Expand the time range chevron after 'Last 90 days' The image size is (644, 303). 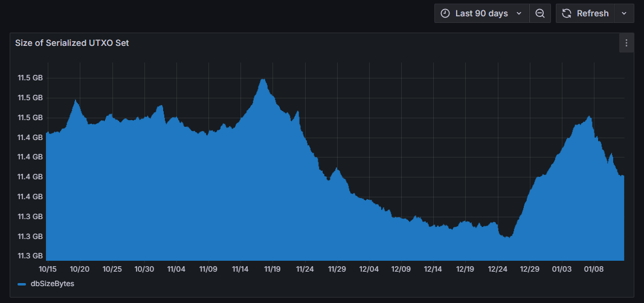click(x=519, y=13)
